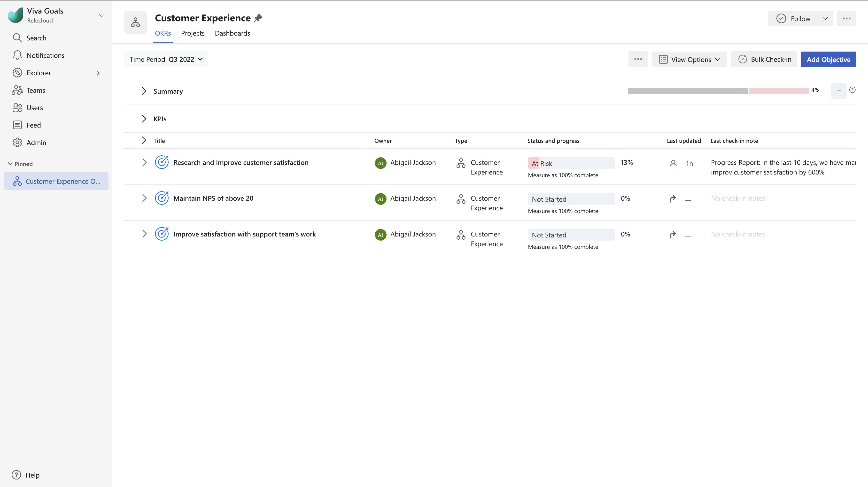Screen dimensions: 868x487
Task: Click the Bulk Check-in button
Action: coord(764,59)
